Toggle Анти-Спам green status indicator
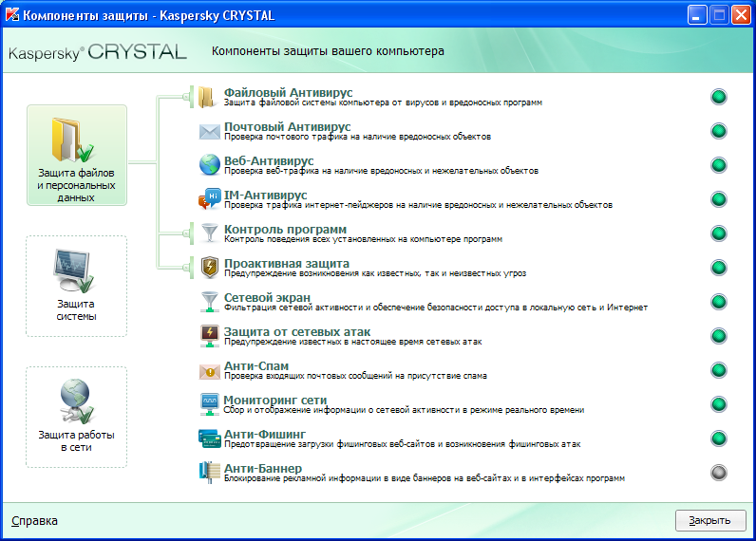This screenshot has width=756, height=541. [x=718, y=370]
